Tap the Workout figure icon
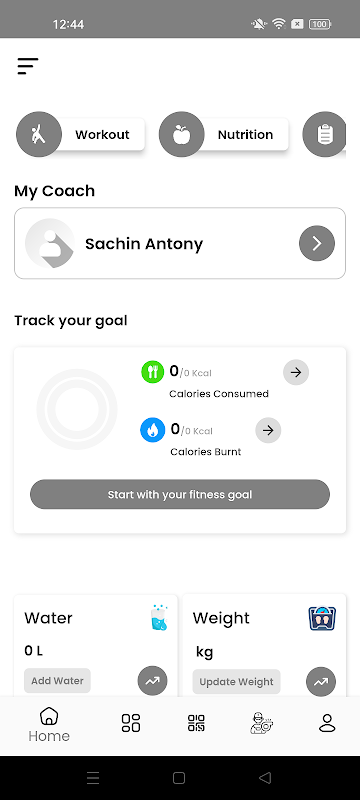Screen dimensions: 360x800 [x=39, y=134]
